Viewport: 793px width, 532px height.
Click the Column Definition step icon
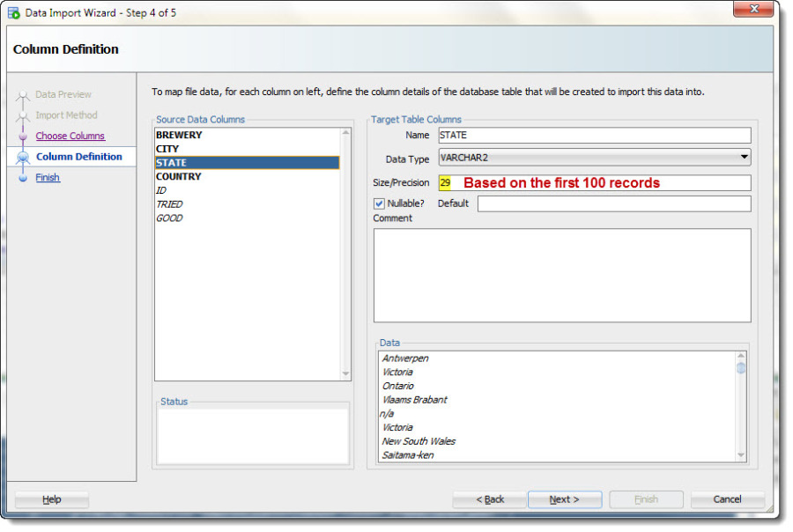pos(23,157)
